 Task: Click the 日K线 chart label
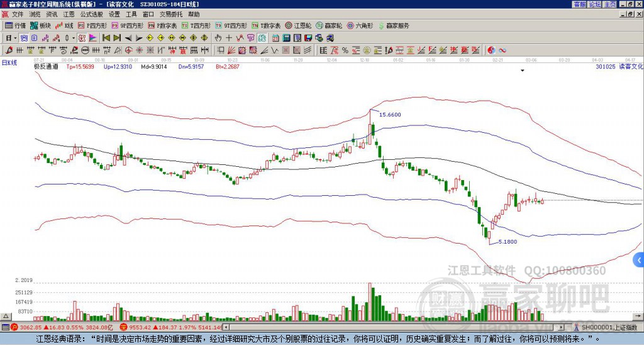pos(9,62)
